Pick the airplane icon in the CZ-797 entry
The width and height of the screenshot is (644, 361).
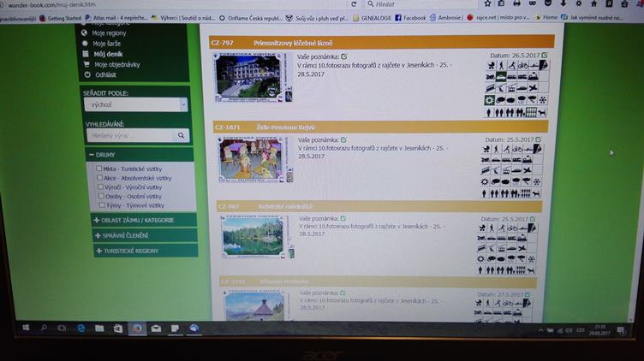[534, 88]
